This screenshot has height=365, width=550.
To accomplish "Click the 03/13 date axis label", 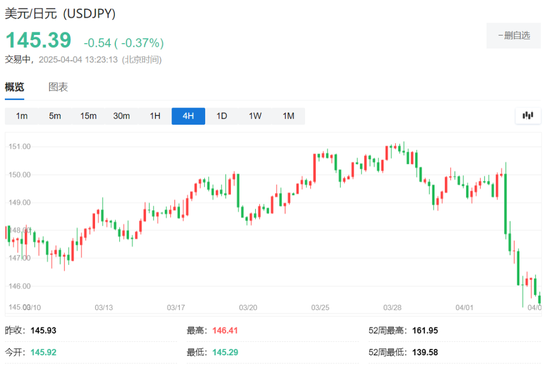I will point(104,308).
